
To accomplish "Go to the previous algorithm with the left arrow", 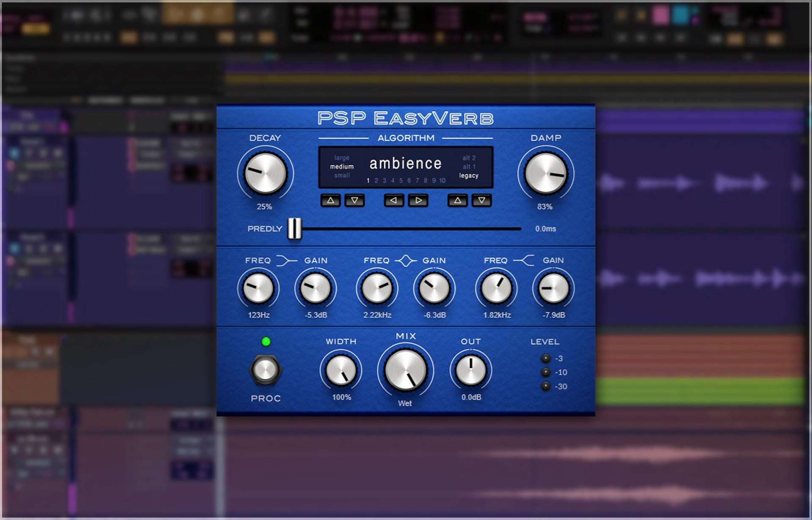I will click(x=394, y=200).
